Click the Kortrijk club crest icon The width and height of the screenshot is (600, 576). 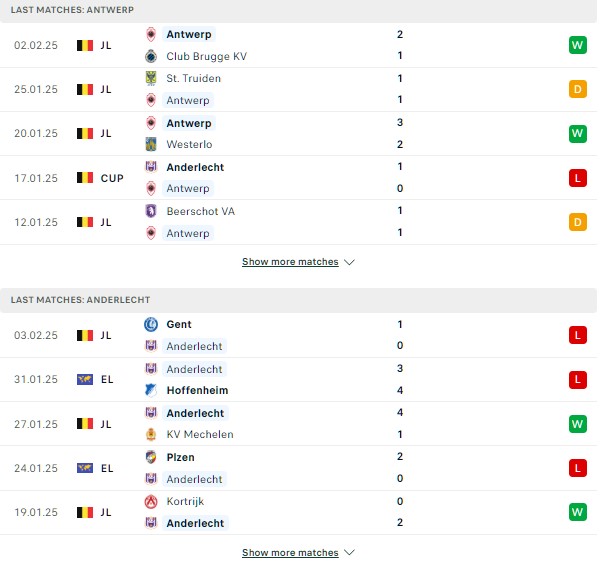[151, 501]
